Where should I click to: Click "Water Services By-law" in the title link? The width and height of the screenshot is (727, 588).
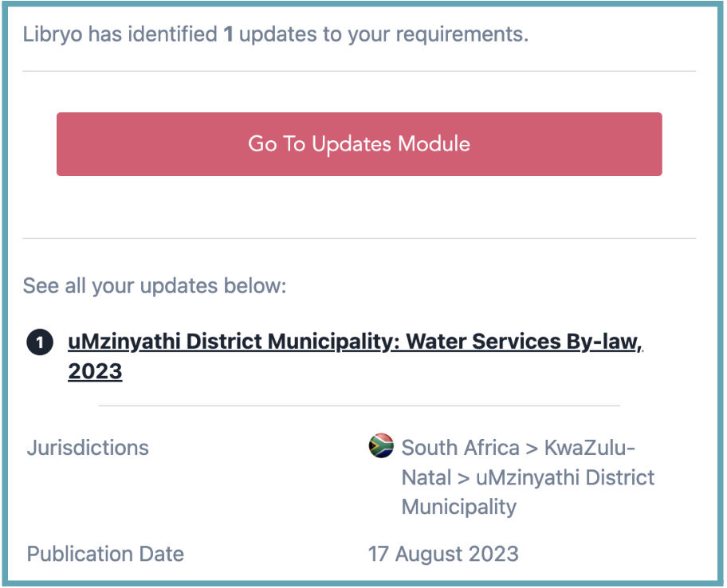click(x=523, y=343)
